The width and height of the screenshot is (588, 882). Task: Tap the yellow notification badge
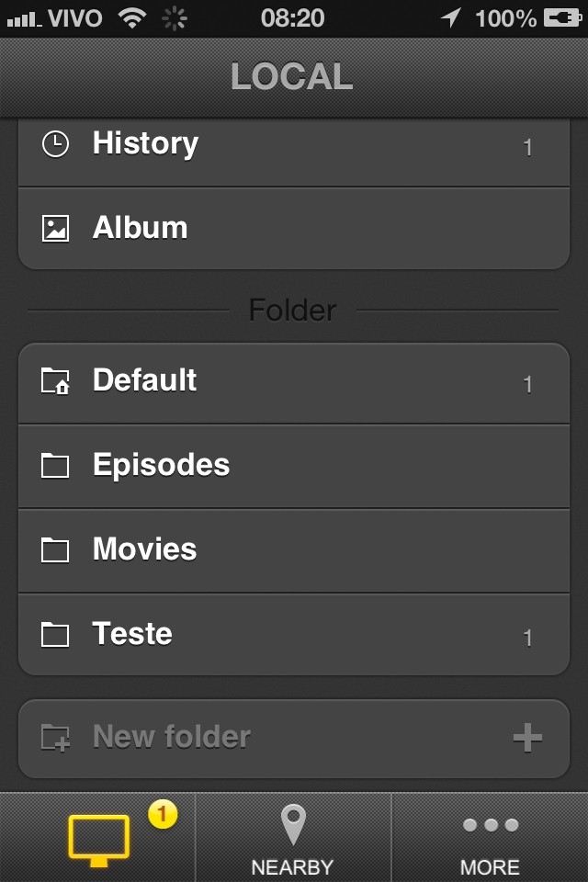[163, 813]
